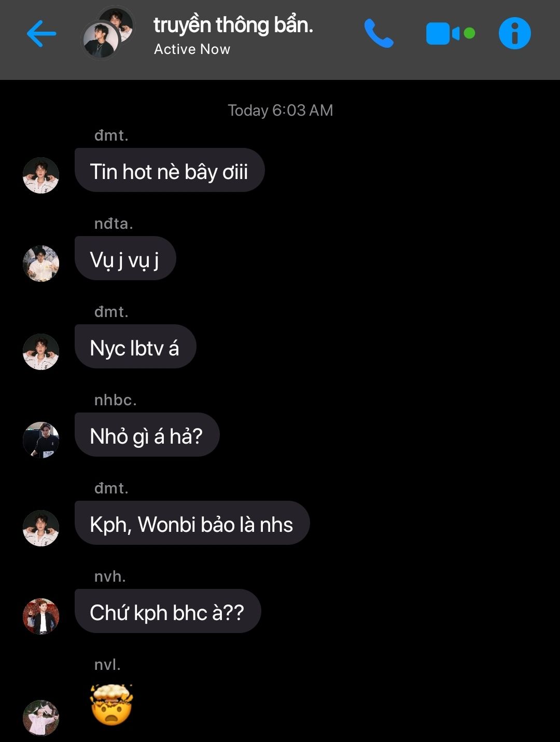Open nvh.'s profile avatar
Screen dimensions: 560x742
tap(41, 616)
